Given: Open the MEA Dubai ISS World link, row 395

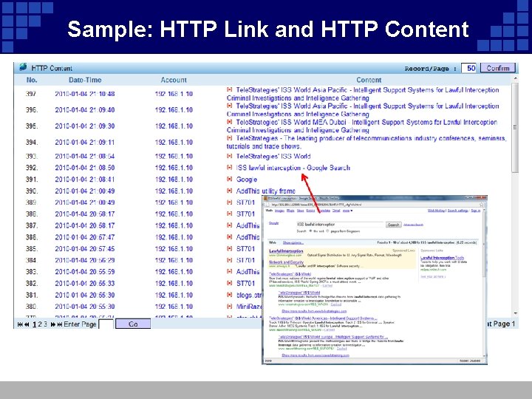Looking at the screenshot, I should click(362, 126).
